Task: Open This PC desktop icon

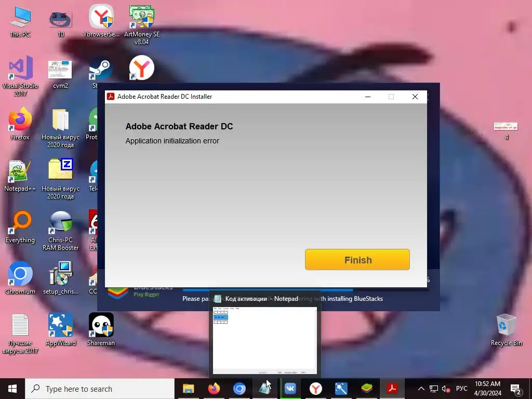Action: pos(20,22)
